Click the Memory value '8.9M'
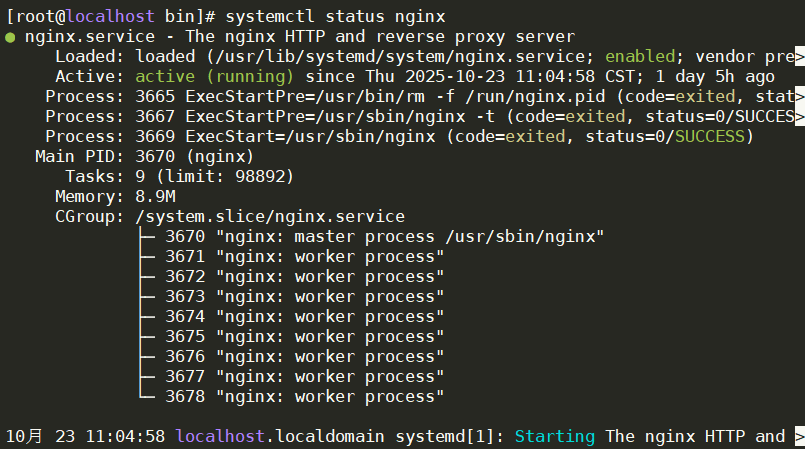This screenshot has height=449, width=805. click(155, 197)
